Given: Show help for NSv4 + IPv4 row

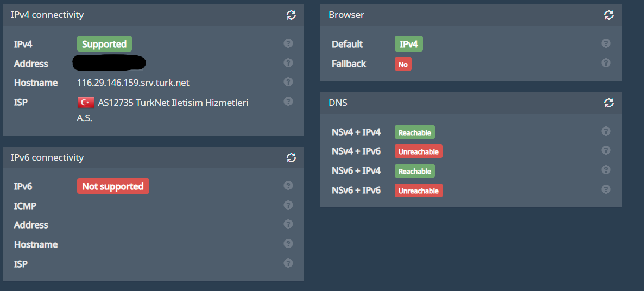Looking at the screenshot, I should 606,131.
